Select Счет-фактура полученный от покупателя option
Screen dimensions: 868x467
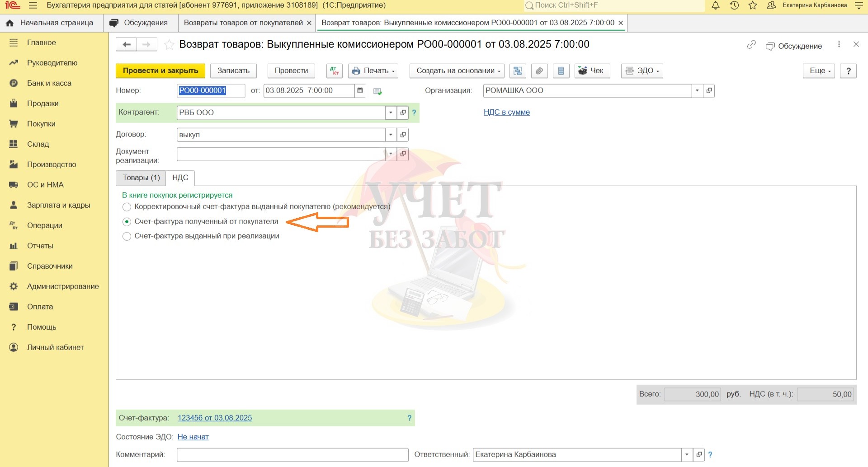click(127, 222)
